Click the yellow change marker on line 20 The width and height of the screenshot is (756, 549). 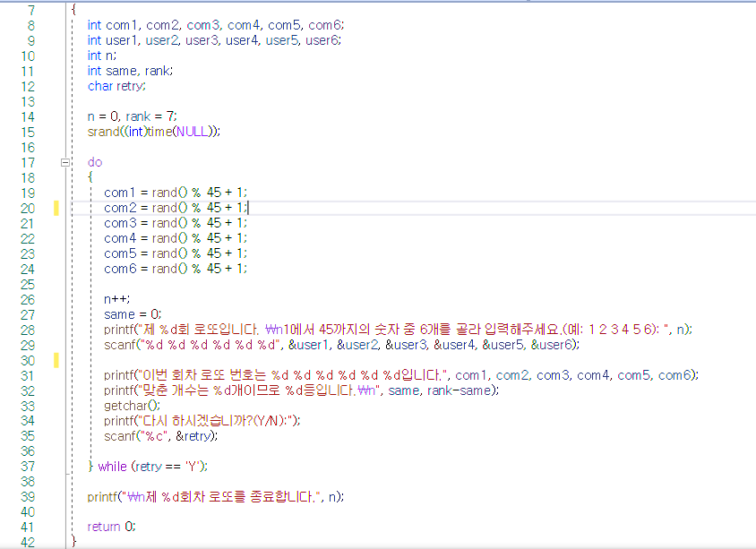[x=56, y=208]
